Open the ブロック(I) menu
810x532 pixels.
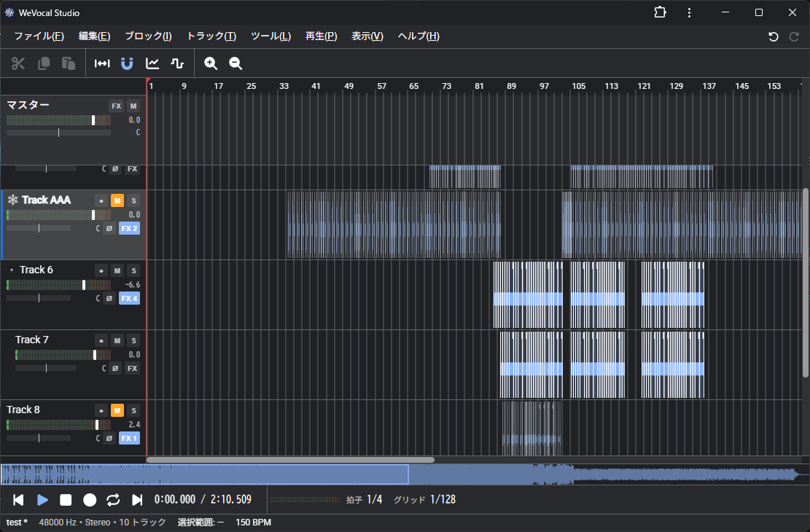coord(148,36)
